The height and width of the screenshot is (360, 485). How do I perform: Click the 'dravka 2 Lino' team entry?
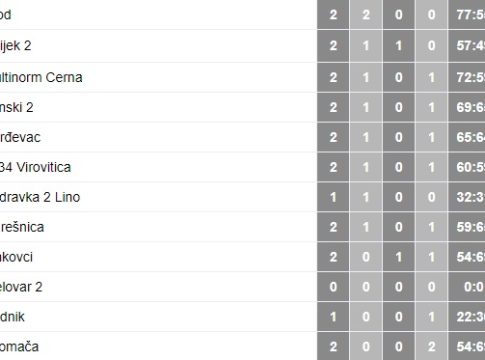coord(40,197)
